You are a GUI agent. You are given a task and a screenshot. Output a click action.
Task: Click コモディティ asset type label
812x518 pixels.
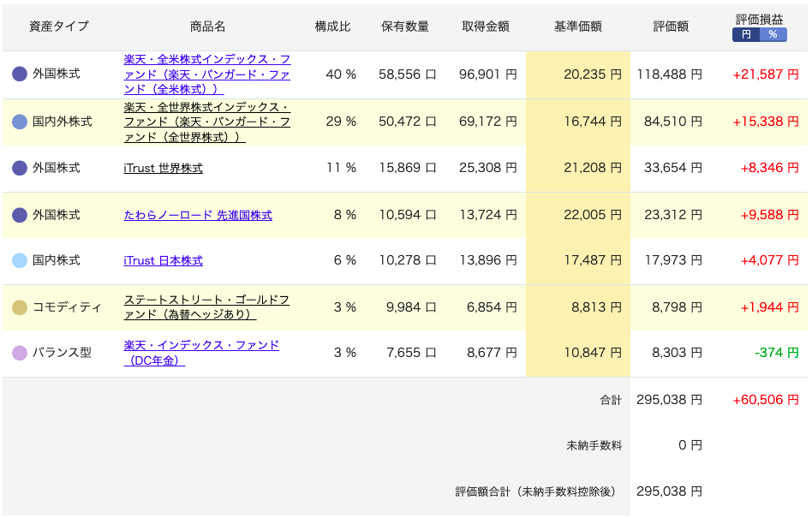[x=67, y=307]
